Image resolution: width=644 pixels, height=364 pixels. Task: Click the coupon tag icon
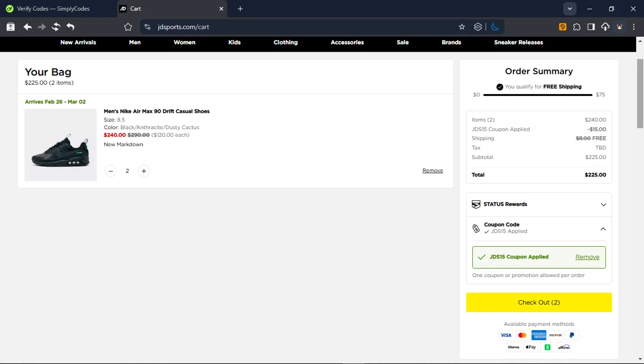click(x=476, y=229)
